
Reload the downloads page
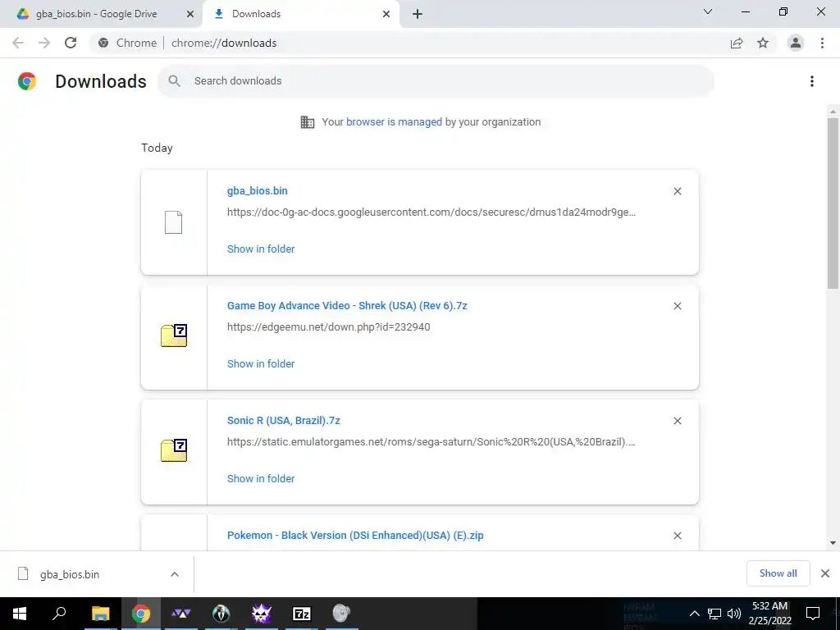[71, 43]
